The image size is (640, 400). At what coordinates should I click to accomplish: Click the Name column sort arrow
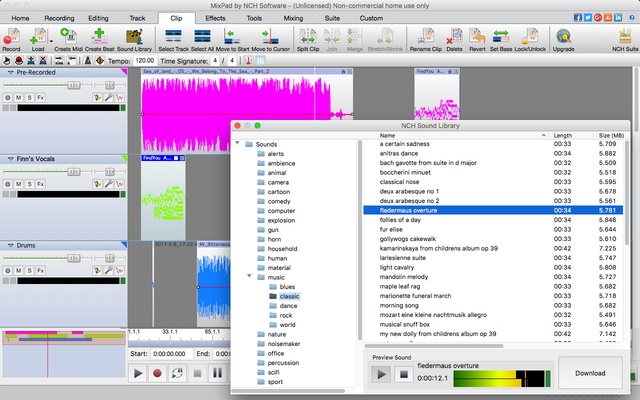pos(543,135)
